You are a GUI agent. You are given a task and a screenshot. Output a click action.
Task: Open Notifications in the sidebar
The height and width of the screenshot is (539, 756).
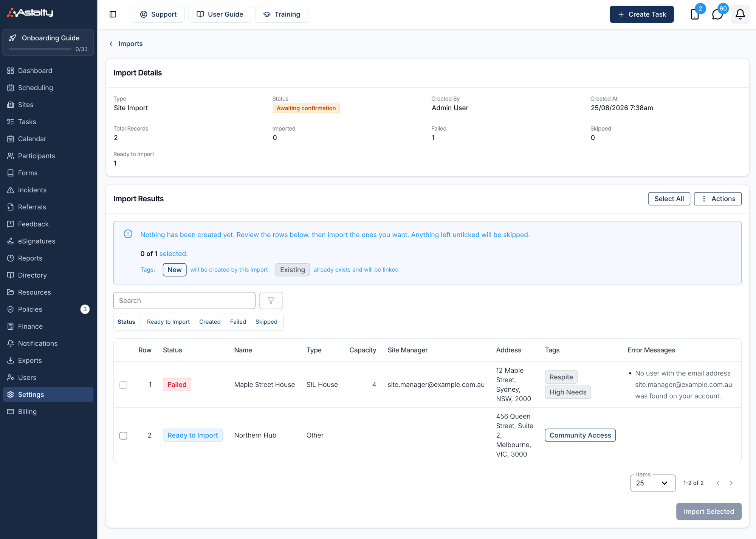tap(48, 343)
